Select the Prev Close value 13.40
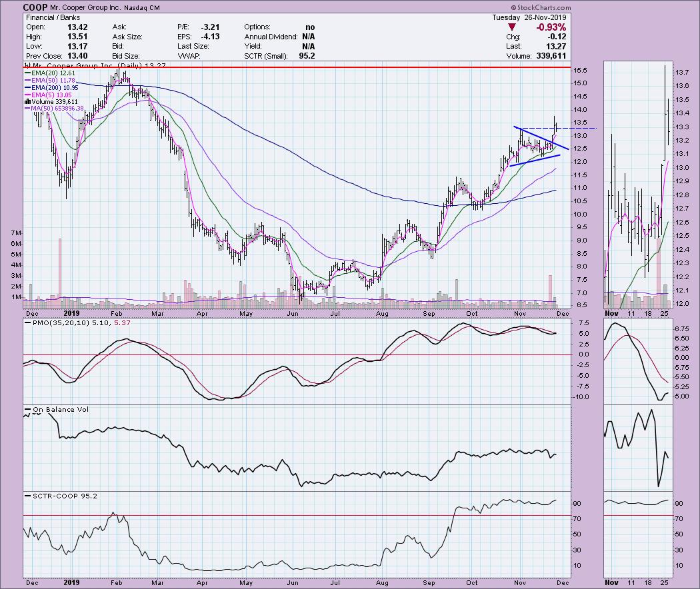The image size is (700, 589). coord(77,56)
